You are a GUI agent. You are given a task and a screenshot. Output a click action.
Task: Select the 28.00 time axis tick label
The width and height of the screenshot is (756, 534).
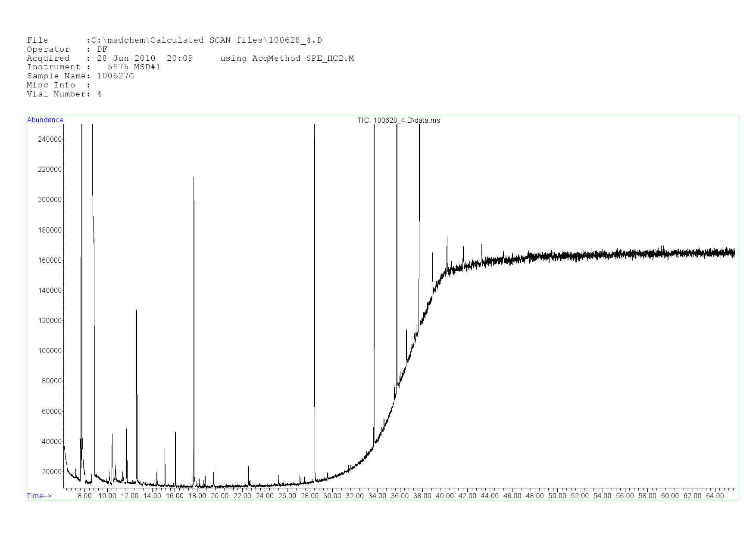(309, 496)
